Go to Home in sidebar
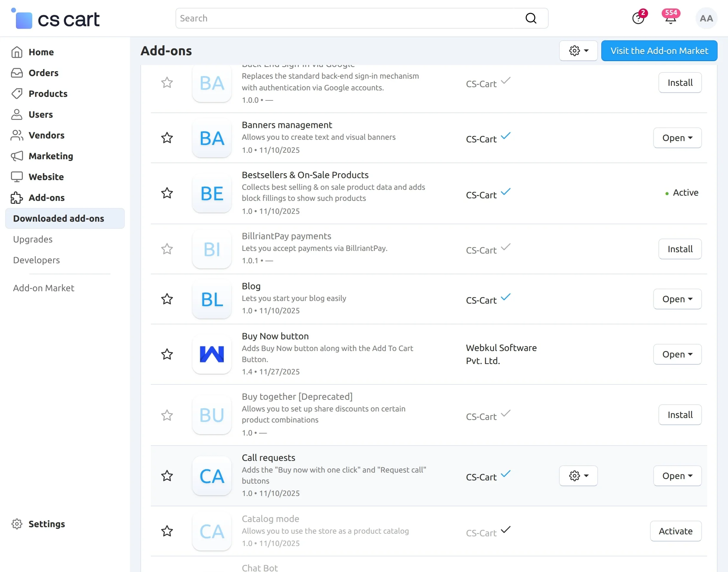 point(41,52)
